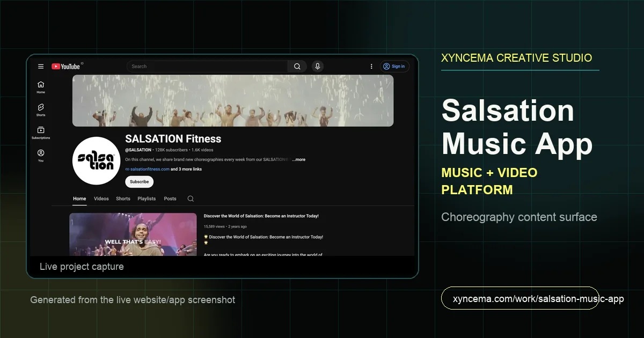Click the '128K subscribers' text

pos(171,150)
